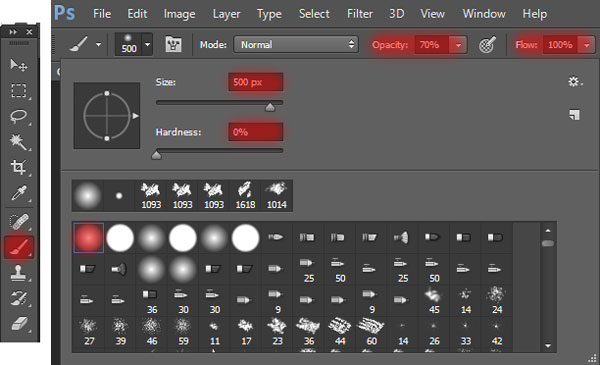Open the Image menu
600x365 pixels.
pos(179,14)
